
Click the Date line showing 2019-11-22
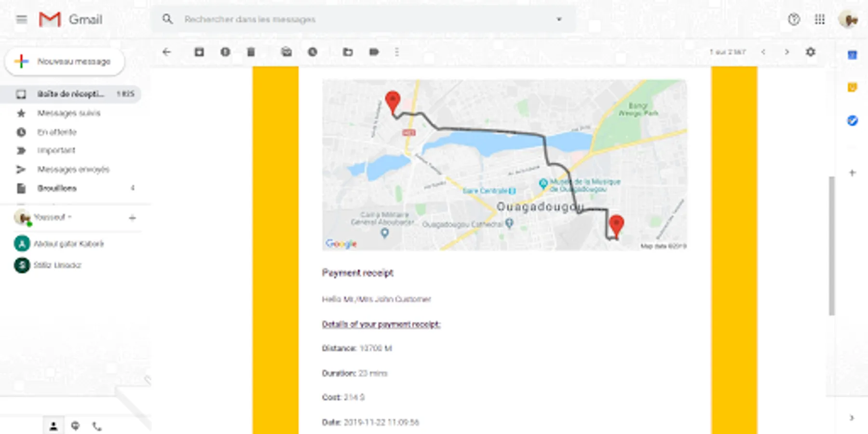tap(370, 422)
